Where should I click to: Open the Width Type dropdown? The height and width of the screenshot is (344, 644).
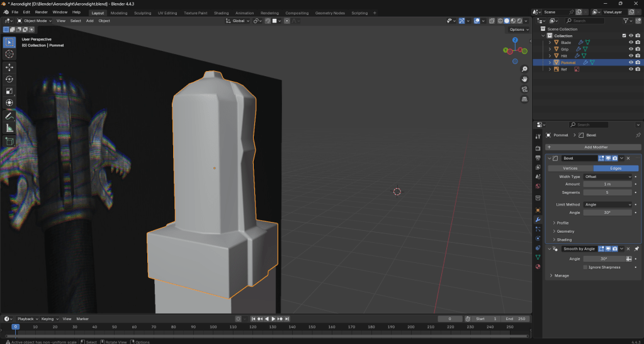tap(607, 177)
